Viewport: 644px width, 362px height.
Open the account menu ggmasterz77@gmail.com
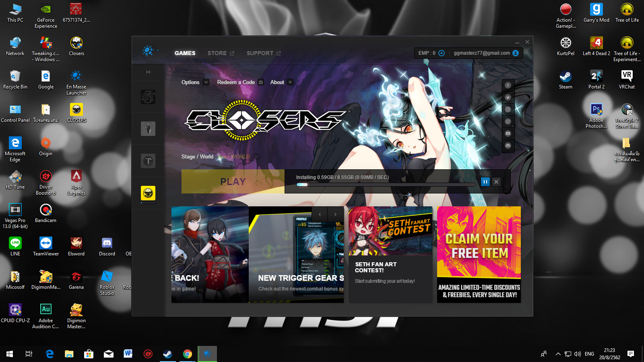coord(486,53)
